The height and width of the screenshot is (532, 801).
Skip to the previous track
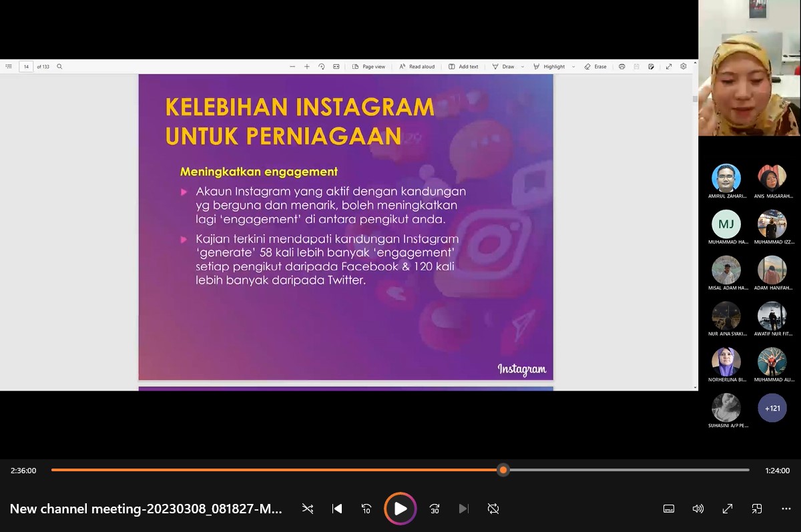pos(337,509)
